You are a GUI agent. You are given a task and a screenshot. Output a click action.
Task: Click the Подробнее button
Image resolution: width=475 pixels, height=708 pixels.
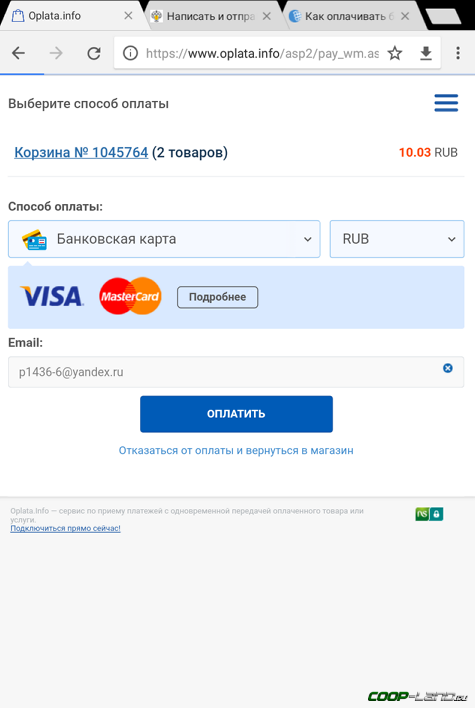pyautogui.click(x=217, y=297)
